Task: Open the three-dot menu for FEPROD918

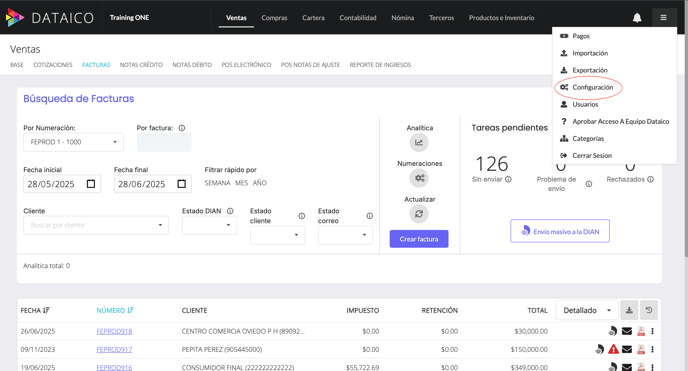Action: 652,331
